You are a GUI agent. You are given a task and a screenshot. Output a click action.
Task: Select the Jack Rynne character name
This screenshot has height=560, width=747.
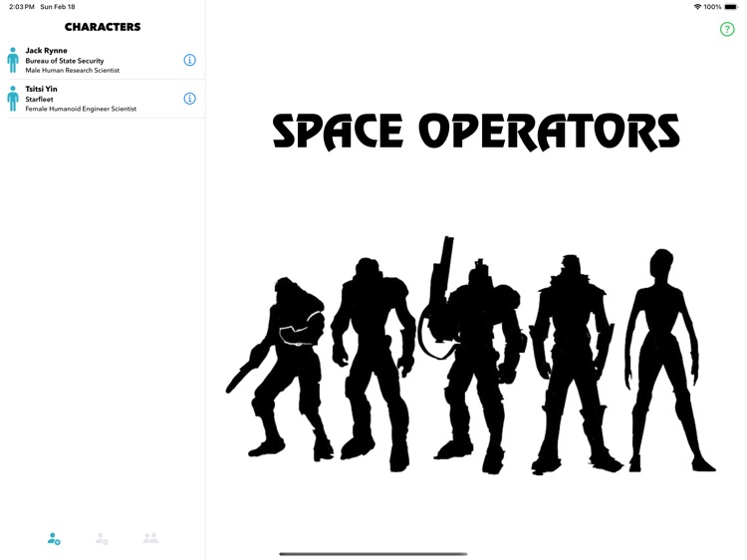(x=46, y=51)
